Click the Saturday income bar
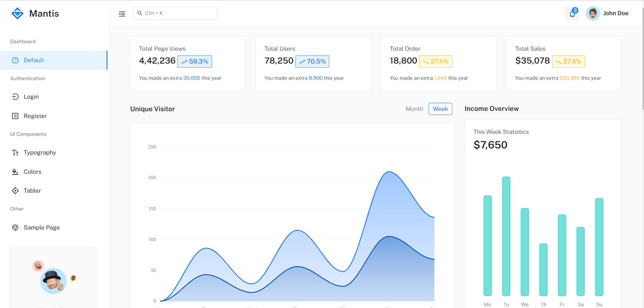Image resolution: width=644 pixels, height=308 pixels. tap(580, 262)
